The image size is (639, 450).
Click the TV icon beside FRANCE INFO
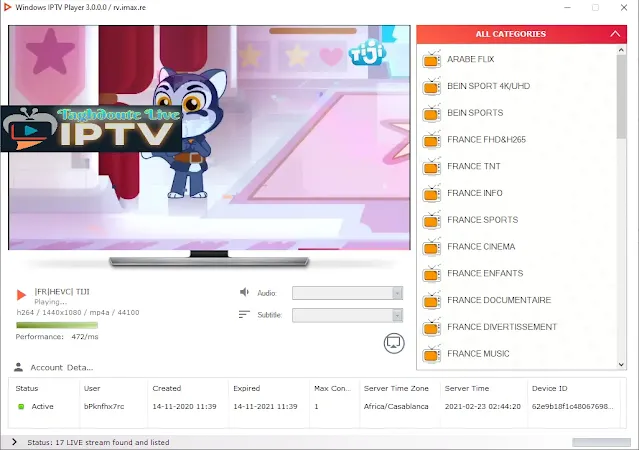click(x=432, y=193)
